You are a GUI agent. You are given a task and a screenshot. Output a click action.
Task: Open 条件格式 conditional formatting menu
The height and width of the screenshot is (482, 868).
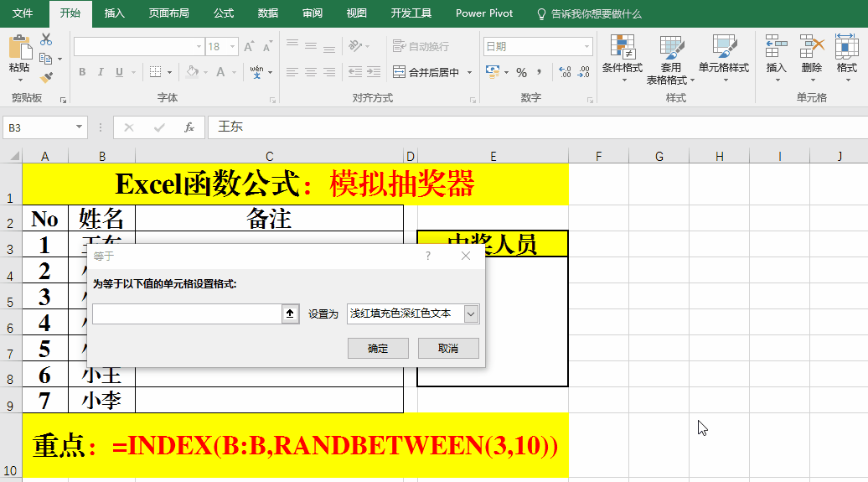623,58
